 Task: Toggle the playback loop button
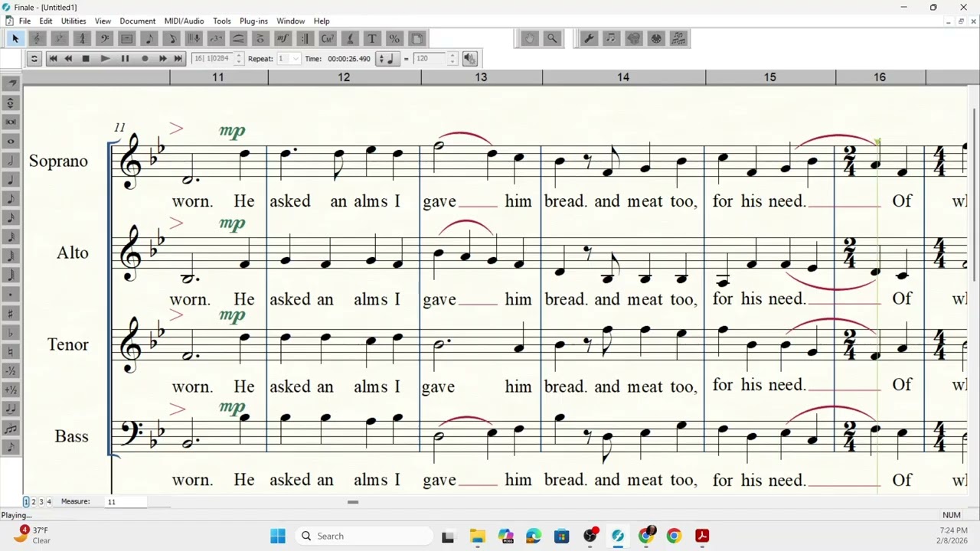[34, 58]
